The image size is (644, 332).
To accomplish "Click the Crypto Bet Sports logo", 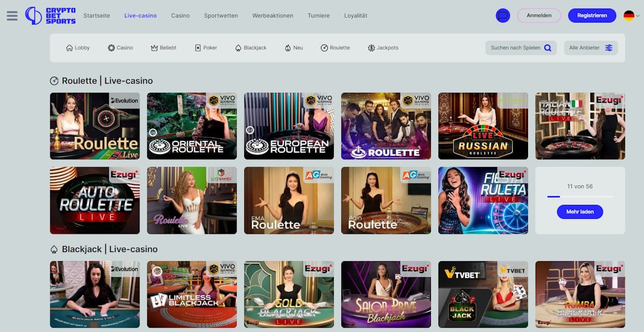I will click(50, 16).
